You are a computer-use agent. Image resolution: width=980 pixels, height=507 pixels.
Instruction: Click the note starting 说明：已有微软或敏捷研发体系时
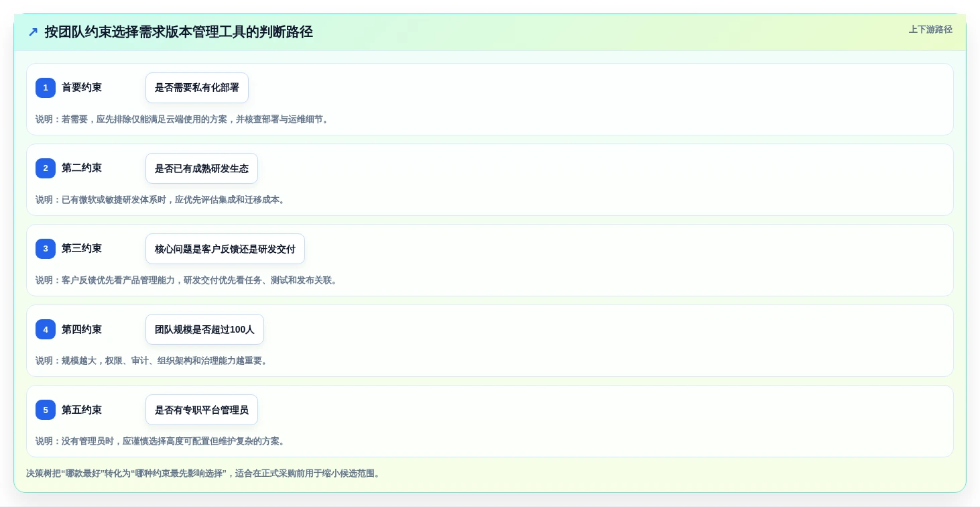pyautogui.click(x=162, y=200)
